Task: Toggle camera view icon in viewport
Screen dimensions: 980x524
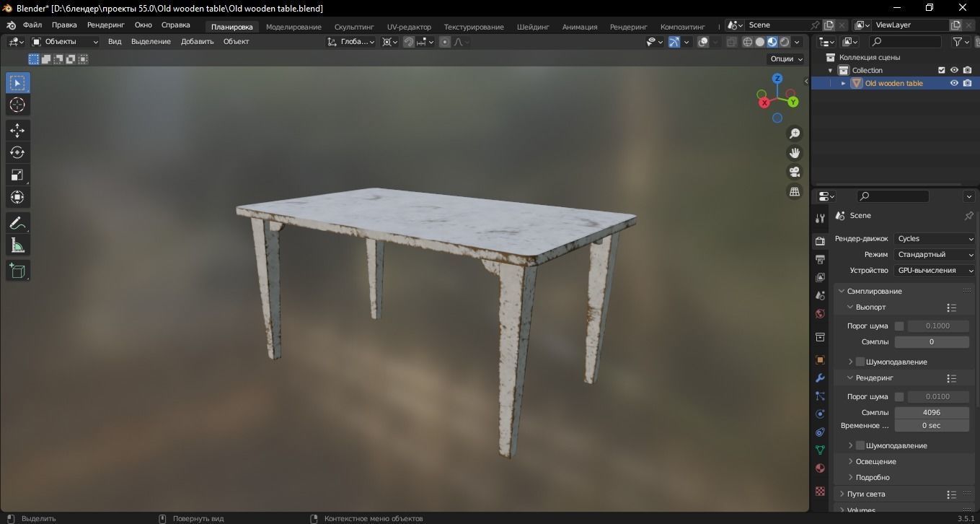Action: [x=795, y=172]
